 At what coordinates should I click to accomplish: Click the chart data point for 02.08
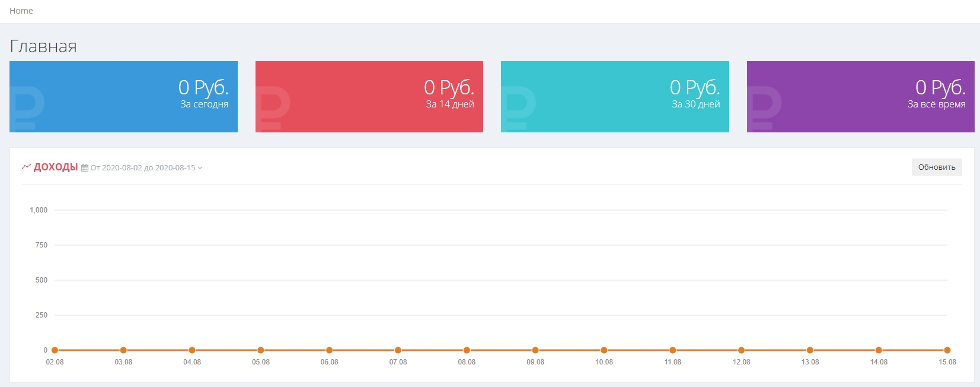[x=55, y=350]
